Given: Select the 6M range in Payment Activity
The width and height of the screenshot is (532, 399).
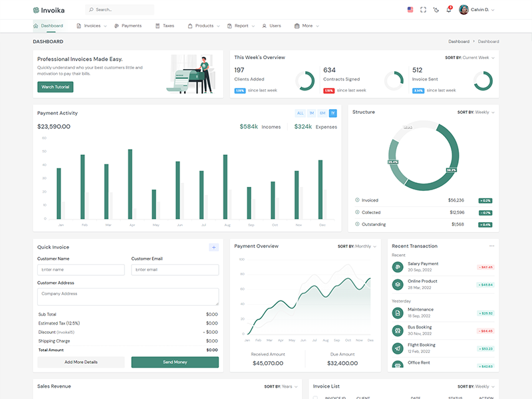Looking at the screenshot, I should (x=322, y=113).
